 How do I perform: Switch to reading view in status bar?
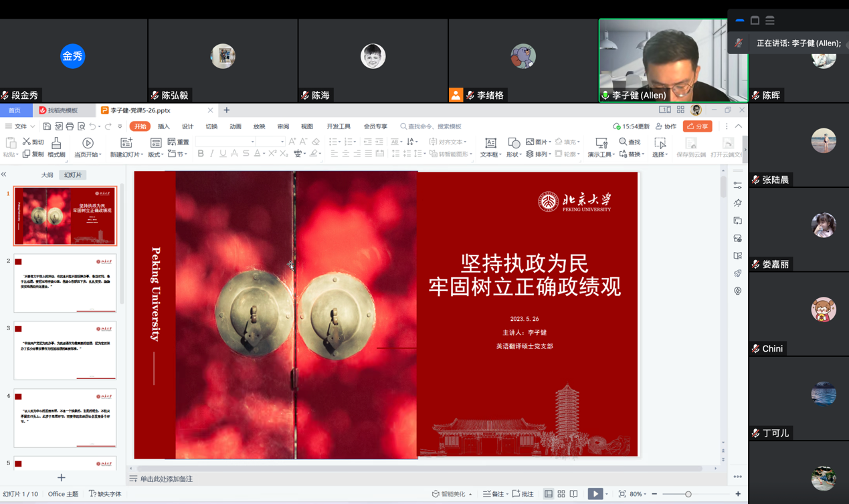coord(574,494)
